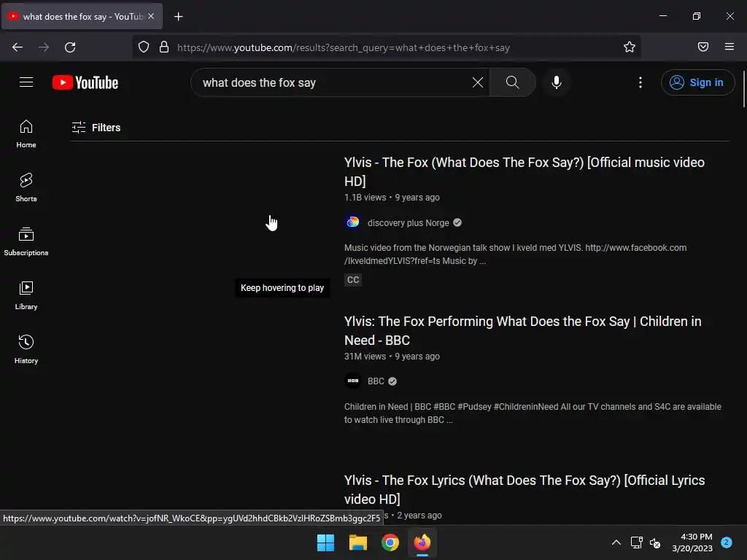Open Shorts from the sidebar
Screen dimensions: 747x560
pos(26,187)
